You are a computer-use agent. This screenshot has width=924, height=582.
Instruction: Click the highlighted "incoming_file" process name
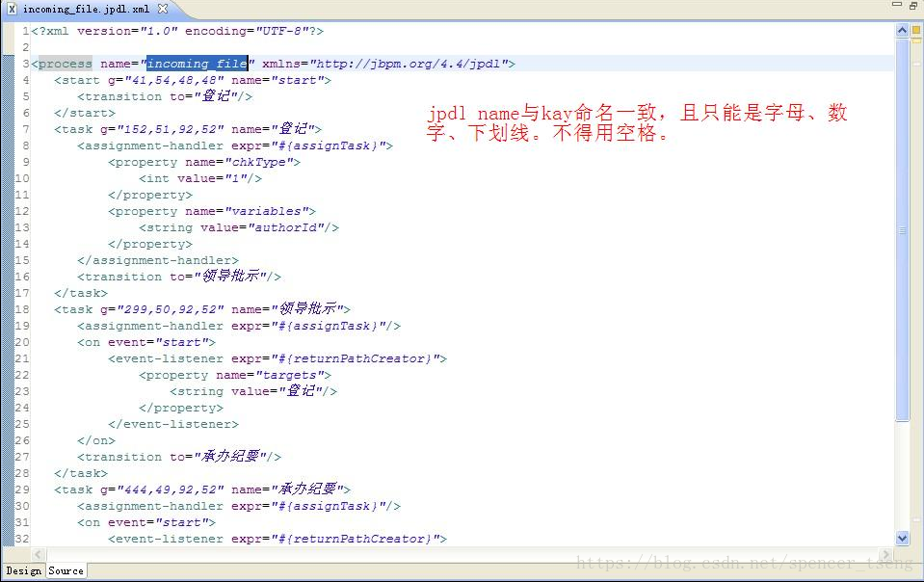197,64
